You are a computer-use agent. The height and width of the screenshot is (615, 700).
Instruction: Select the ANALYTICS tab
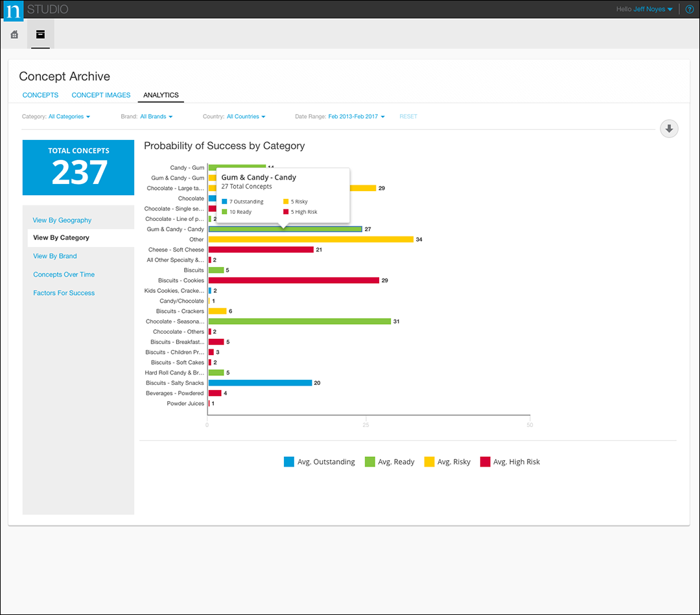coord(161,95)
